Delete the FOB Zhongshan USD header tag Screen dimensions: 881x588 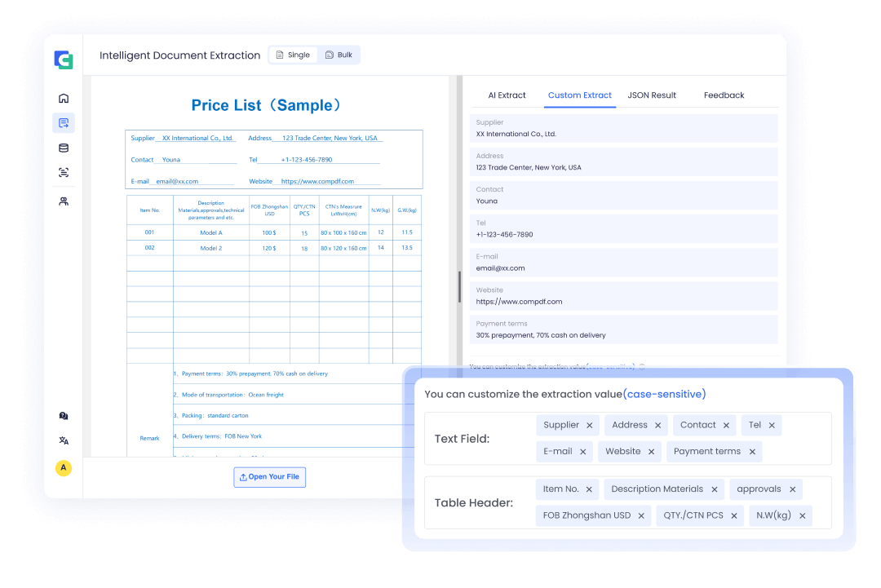click(641, 516)
